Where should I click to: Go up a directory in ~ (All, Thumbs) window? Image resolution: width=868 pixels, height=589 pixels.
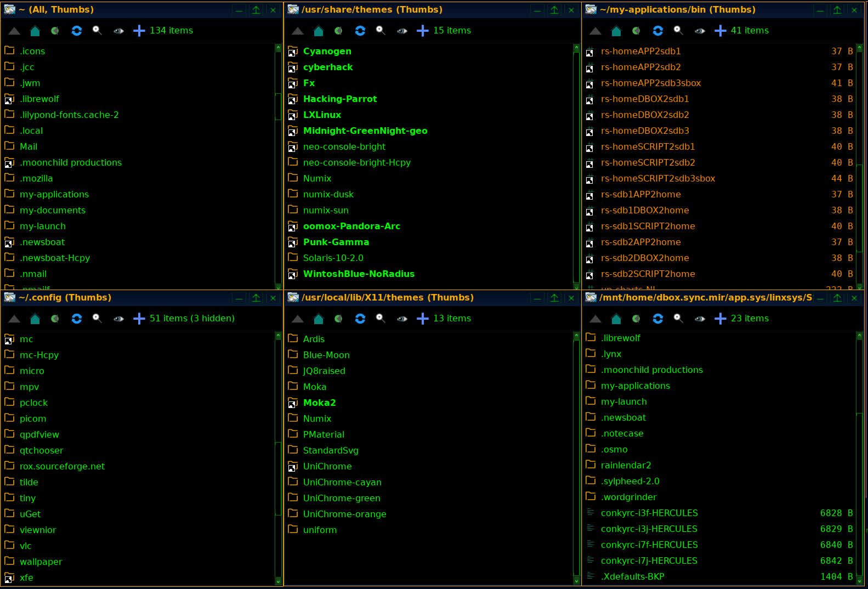pos(14,31)
